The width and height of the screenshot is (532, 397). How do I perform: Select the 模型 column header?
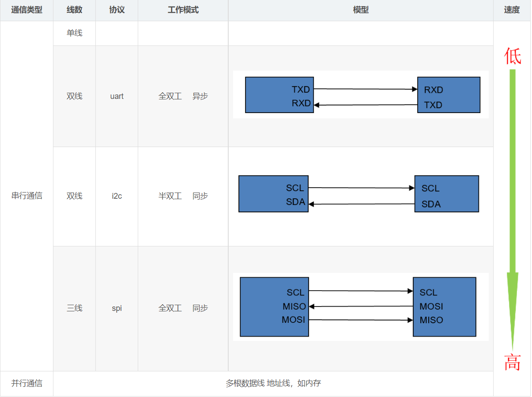pos(361,10)
